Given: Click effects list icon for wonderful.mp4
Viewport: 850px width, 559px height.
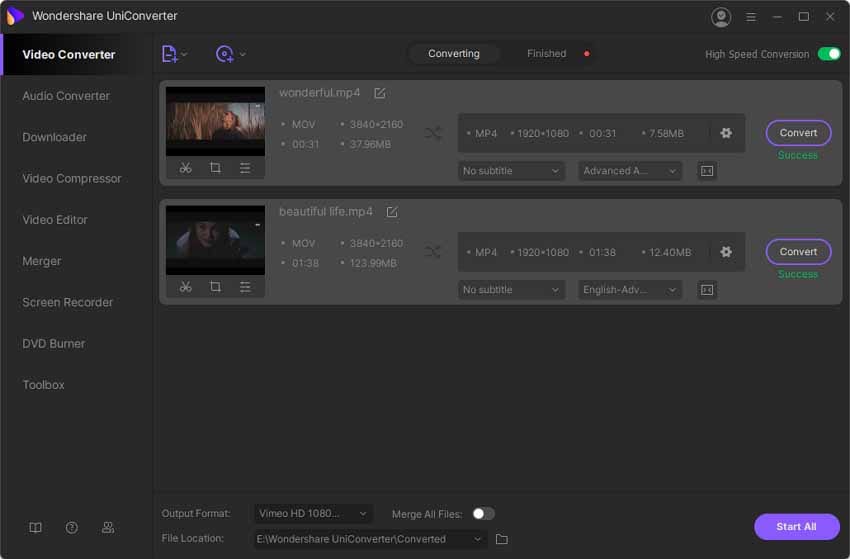Looking at the screenshot, I should (x=245, y=168).
